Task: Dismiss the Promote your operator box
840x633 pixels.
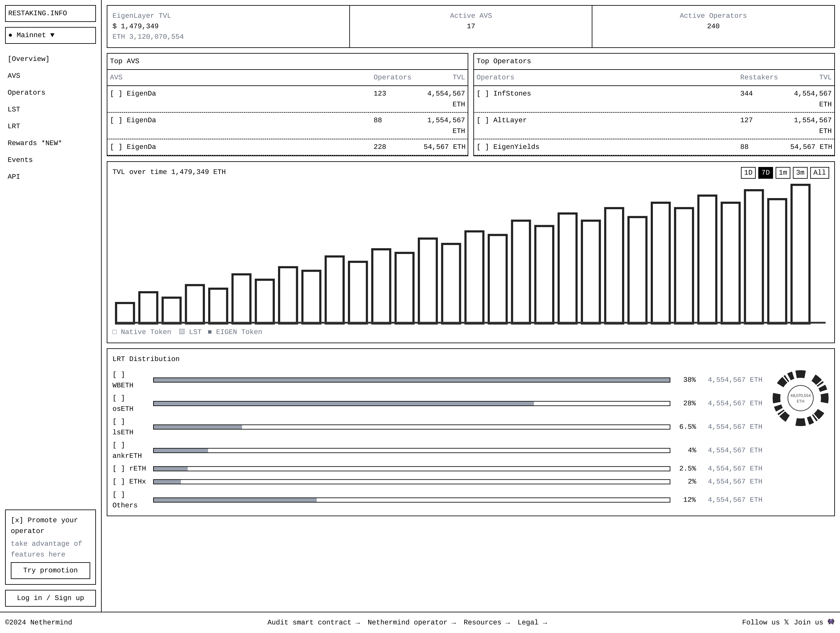Action: pyautogui.click(x=17, y=520)
